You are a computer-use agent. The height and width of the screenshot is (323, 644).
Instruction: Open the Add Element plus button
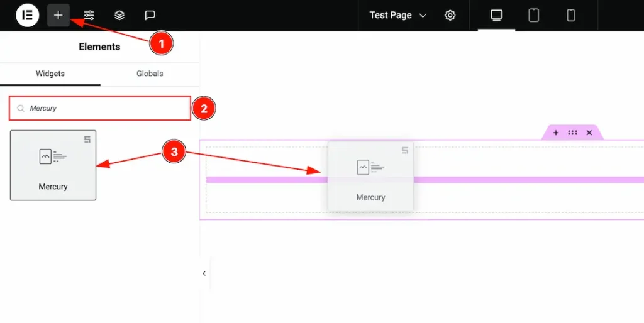(x=58, y=15)
